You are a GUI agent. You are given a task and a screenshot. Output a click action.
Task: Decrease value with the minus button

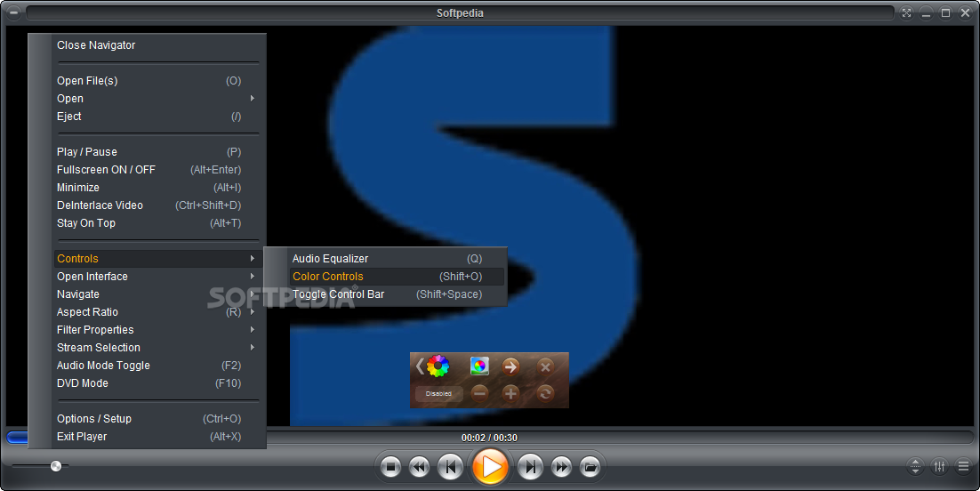click(x=479, y=393)
